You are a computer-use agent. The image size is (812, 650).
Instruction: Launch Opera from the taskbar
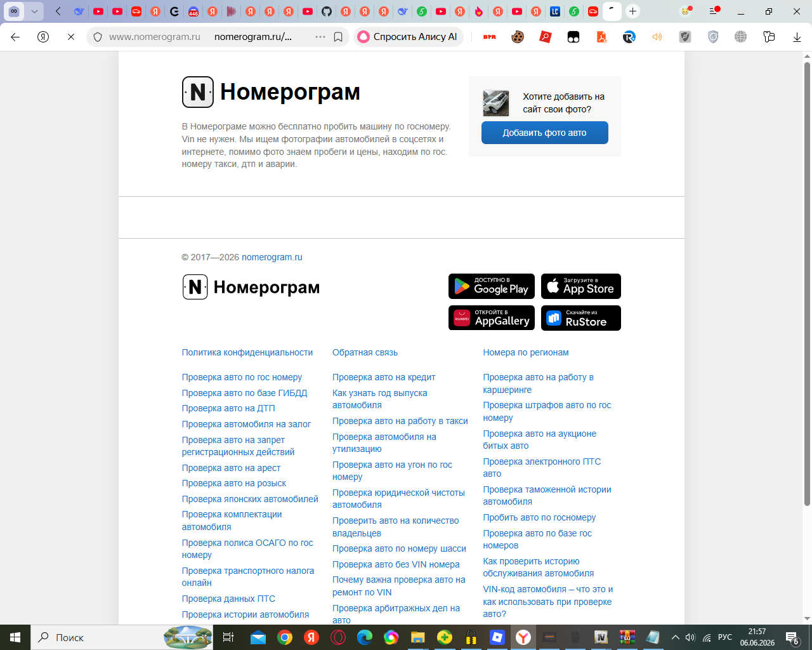tap(338, 637)
